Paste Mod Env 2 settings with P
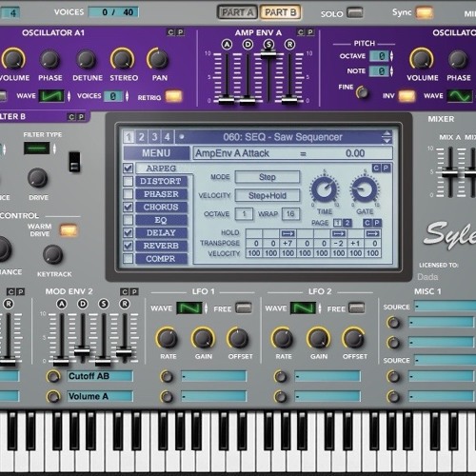476x476 pixels. click(x=134, y=291)
